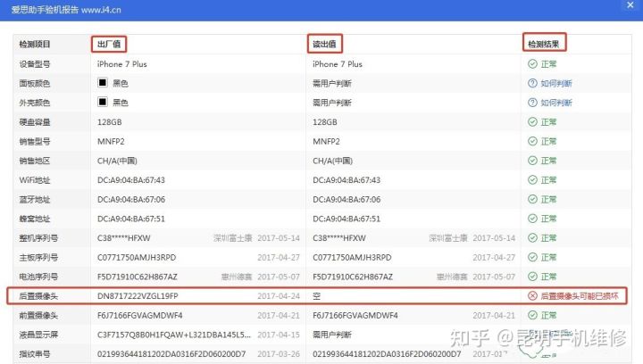Image resolution: width=643 pixels, height=364 pixels.
Task: Click the red error icon for 后置摄像头
Action: (x=532, y=295)
